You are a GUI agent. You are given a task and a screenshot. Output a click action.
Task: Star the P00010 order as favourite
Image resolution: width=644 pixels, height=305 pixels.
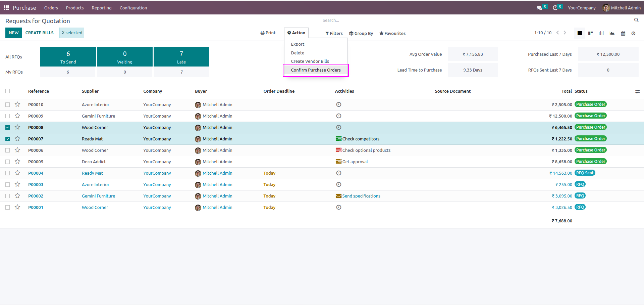(x=17, y=104)
